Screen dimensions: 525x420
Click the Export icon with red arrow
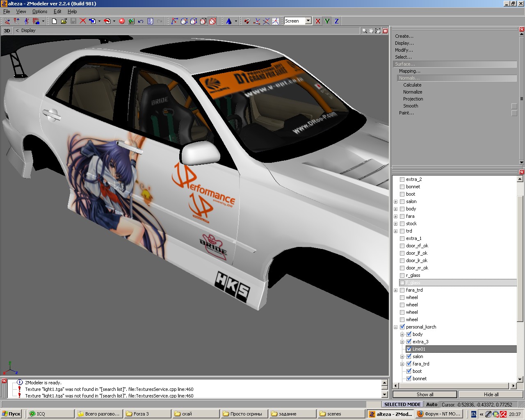pos(107,21)
